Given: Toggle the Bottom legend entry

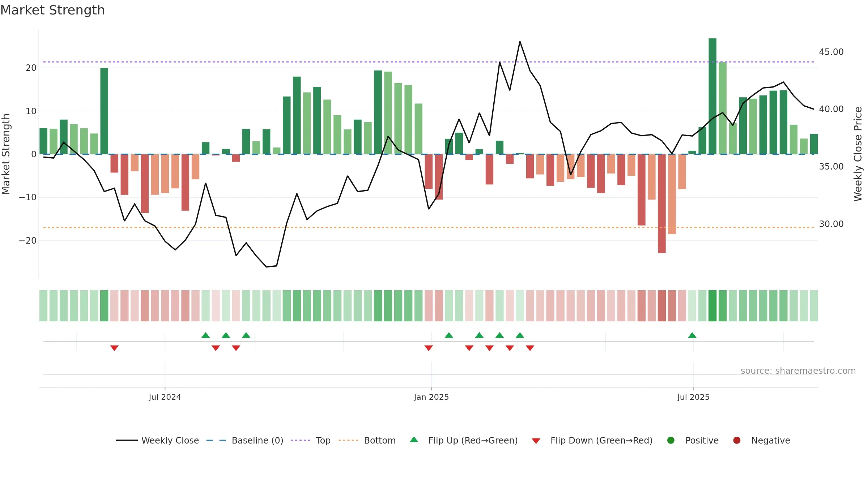Looking at the screenshot, I should tap(367, 440).
